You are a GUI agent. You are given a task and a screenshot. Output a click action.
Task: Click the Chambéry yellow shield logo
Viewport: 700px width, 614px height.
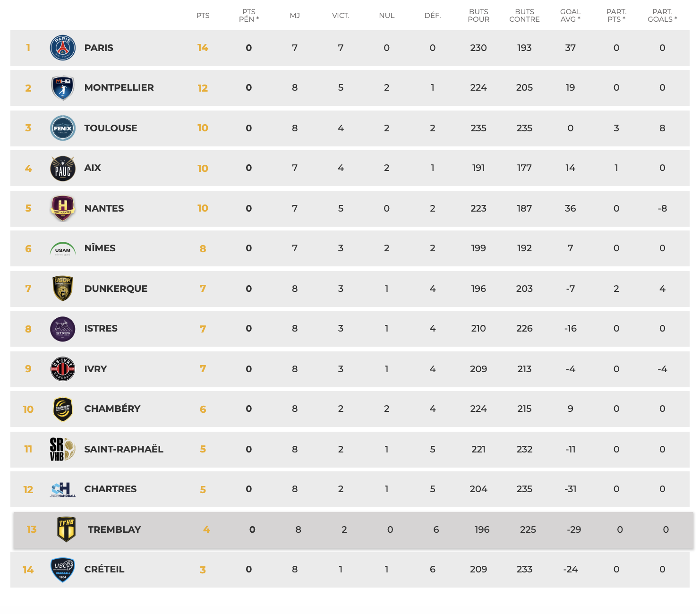(x=63, y=409)
